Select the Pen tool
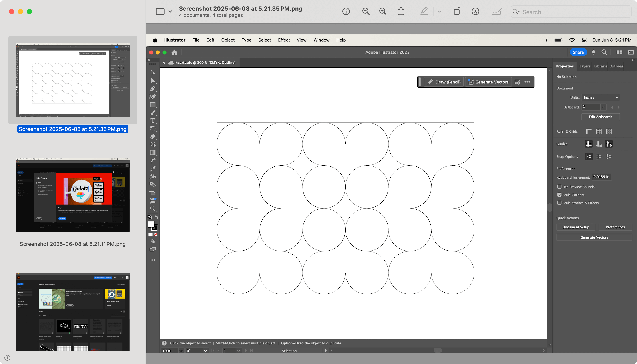Viewport: 637px width, 364px height. (x=153, y=89)
